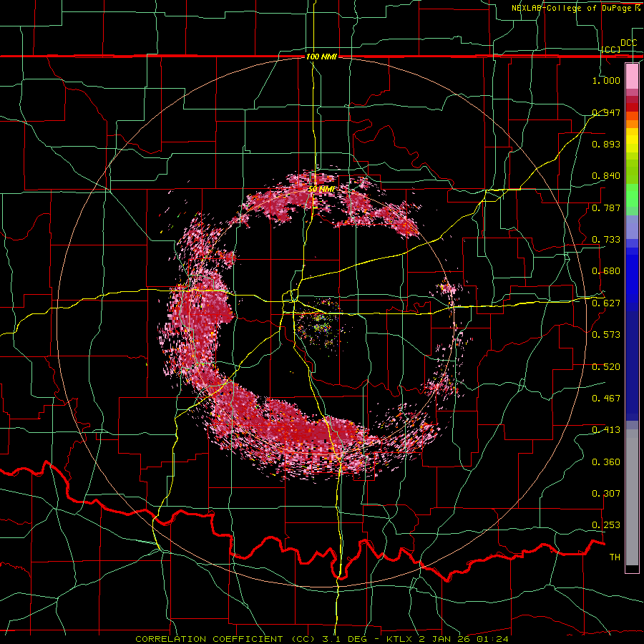644x644 pixels.
Task: Click the 50 NMI range ring label
Action: tap(321, 189)
